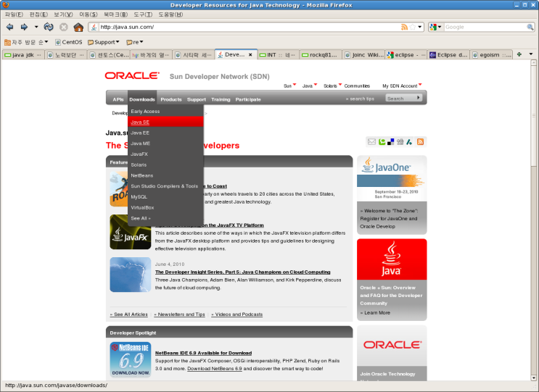
Task: Reload the page with the refresh icon
Action: point(49,27)
